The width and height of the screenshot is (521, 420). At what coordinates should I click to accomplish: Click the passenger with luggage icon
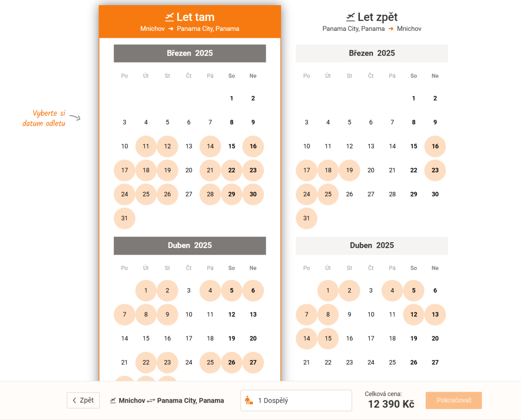(249, 400)
